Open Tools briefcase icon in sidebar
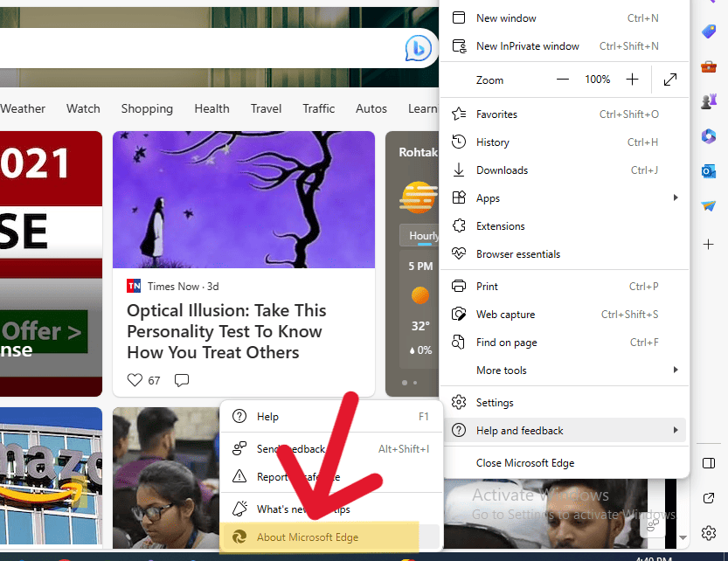728x561 pixels. coord(709,67)
